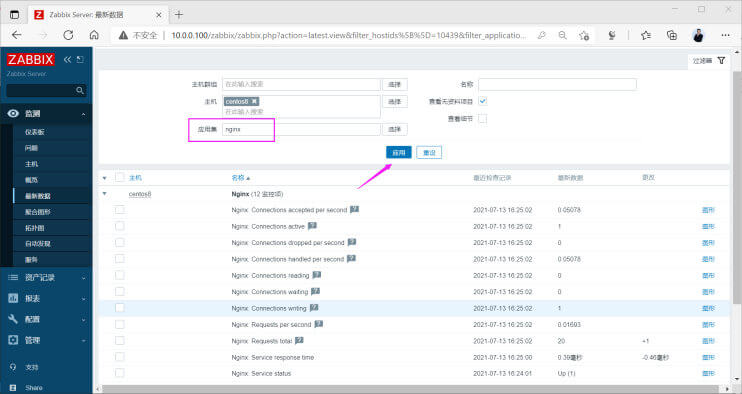Close the Zabbix Server tab

click(x=159, y=15)
